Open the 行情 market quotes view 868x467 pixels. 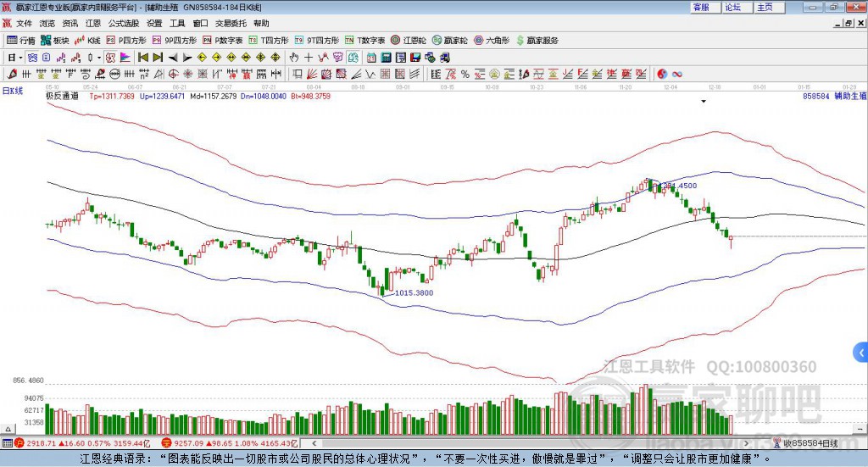[20, 41]
